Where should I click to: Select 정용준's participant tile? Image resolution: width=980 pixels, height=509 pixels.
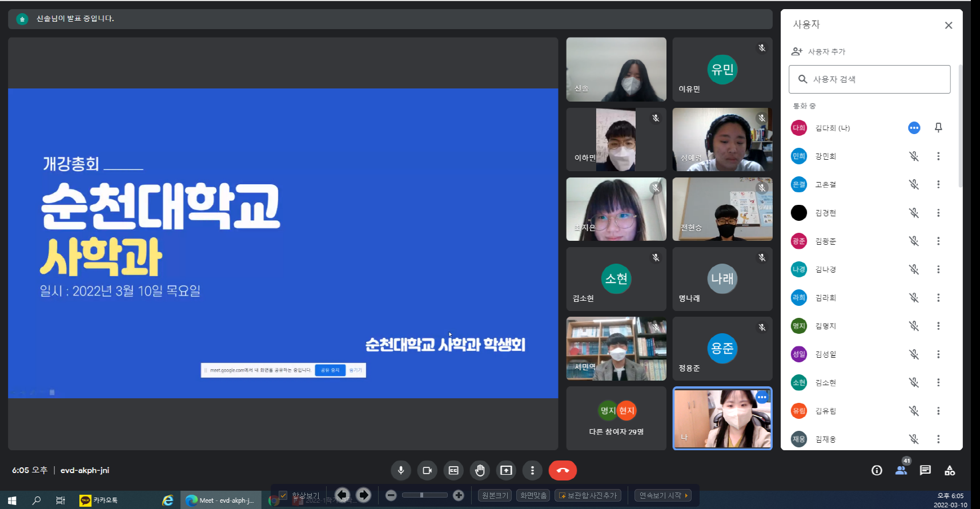click(x=722, y=349)
